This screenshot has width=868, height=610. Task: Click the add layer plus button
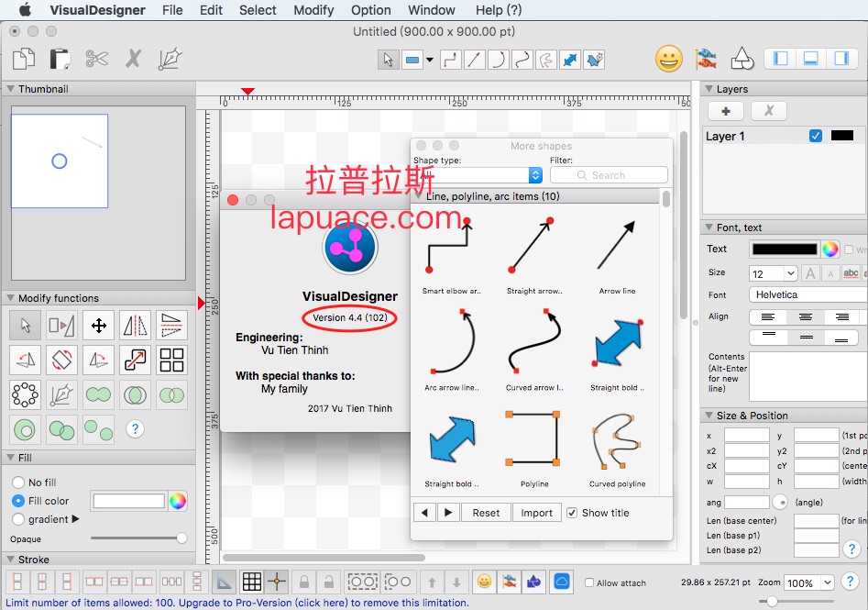pos(726,111)
